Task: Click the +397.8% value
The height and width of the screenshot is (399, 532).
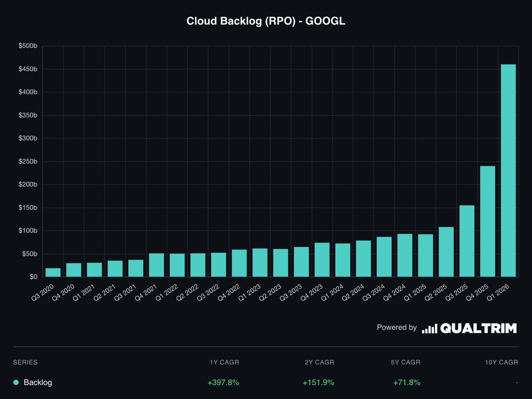Action: 223,382
